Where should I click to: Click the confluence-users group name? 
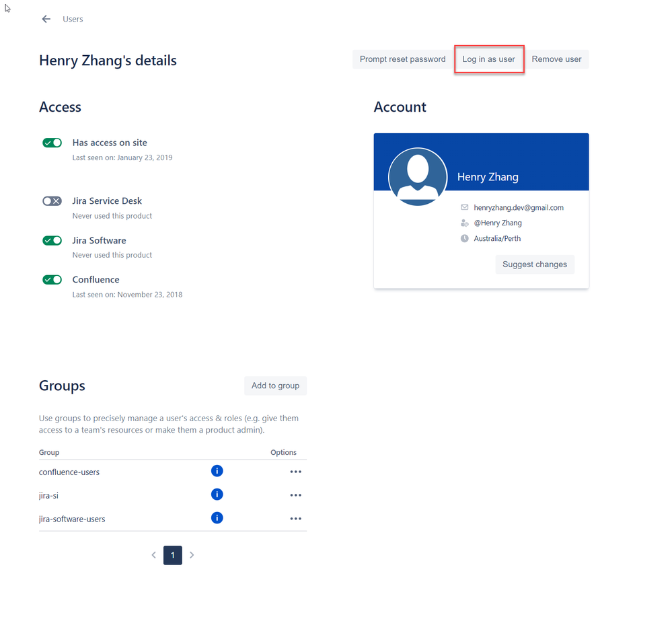click(69, 472)
